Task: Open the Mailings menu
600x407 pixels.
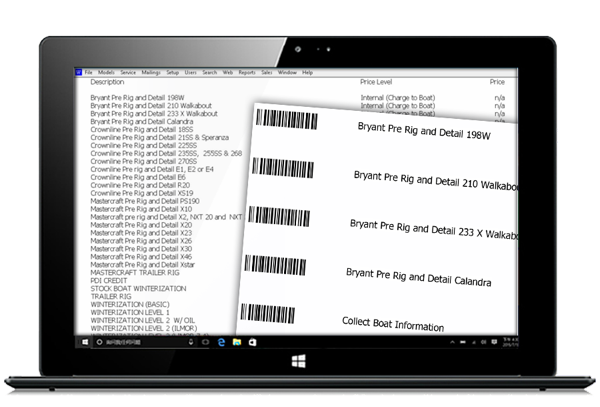Action: click(151, 72)
